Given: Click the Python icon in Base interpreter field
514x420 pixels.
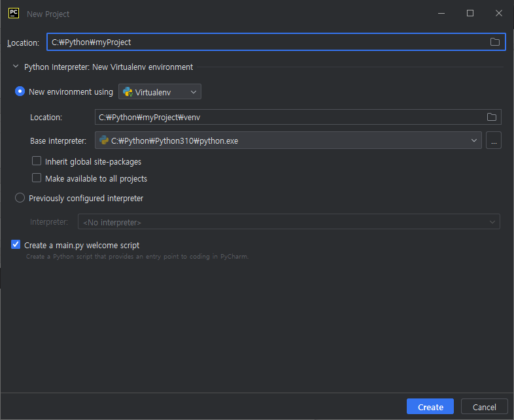Looking at the screenshot, I should point(104,140).
